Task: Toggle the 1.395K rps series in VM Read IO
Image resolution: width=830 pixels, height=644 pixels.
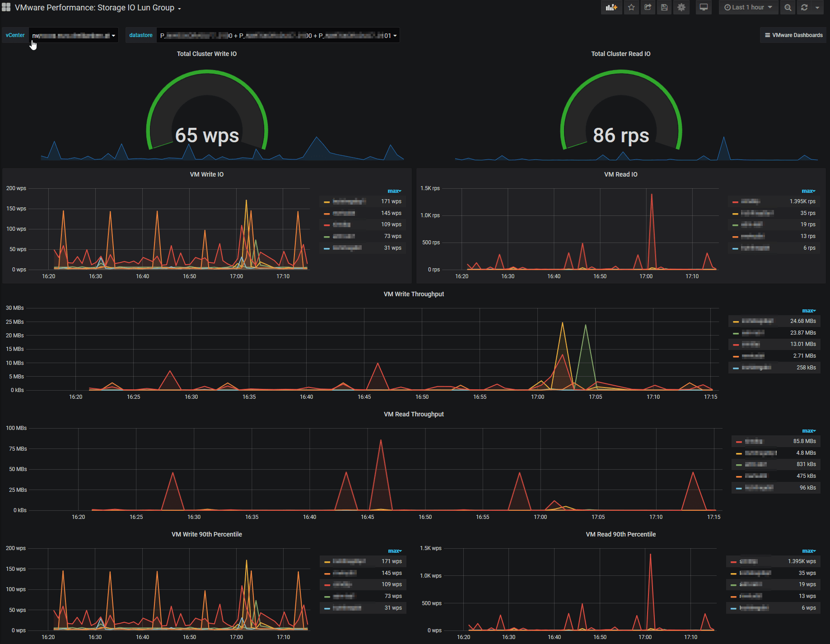Action: [750, 201]
